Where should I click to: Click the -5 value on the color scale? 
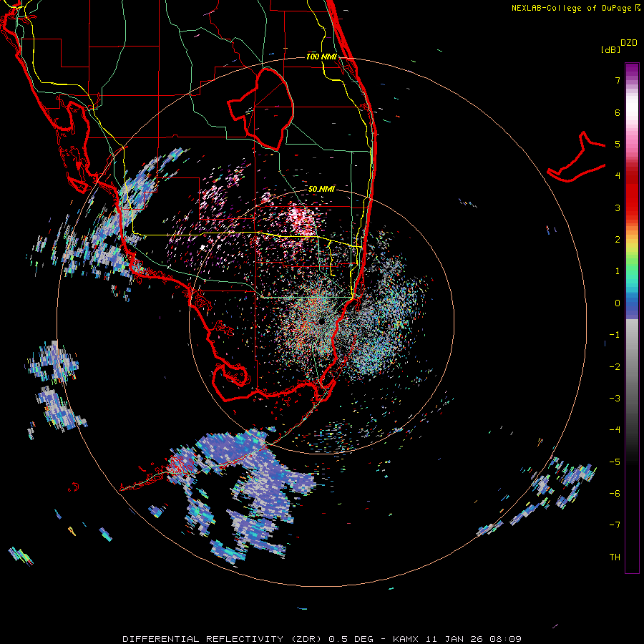coord(615,462)
